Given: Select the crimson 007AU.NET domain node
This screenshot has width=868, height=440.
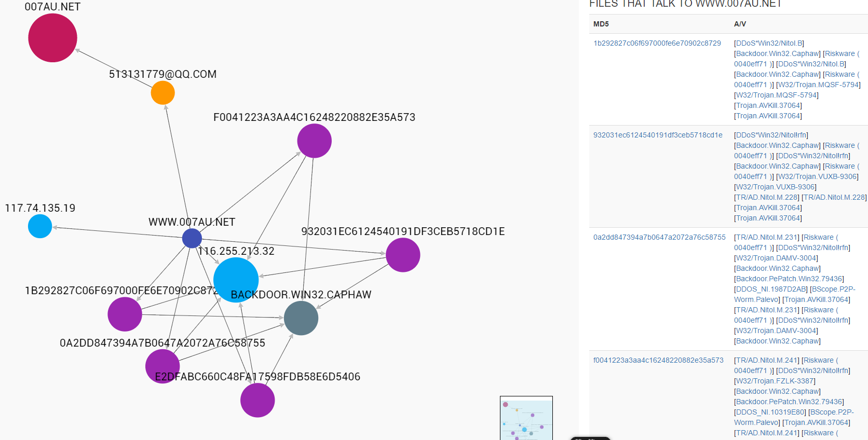Looking at the screenshot, I should click(52, 38).
